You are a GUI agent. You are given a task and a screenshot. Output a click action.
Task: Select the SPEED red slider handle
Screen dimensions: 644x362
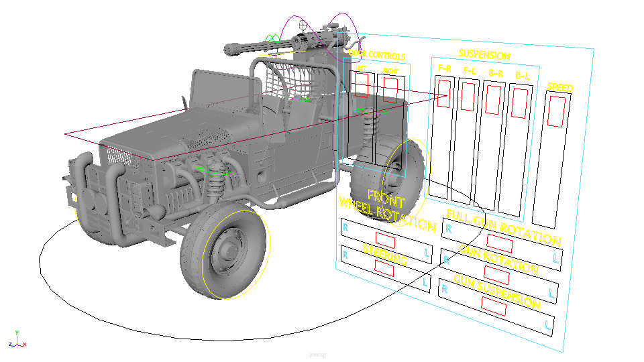click(x=557, y=111)
